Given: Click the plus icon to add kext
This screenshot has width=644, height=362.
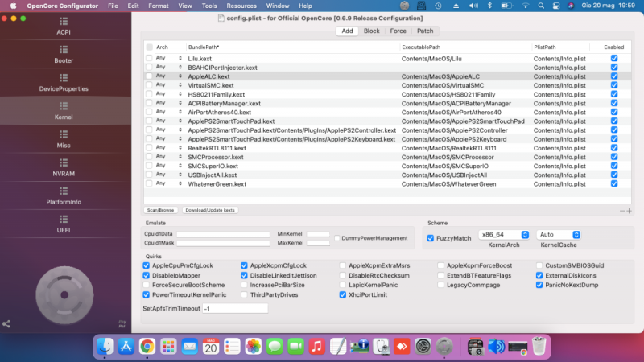Looking at the screenshot, I should coord(629,210).
